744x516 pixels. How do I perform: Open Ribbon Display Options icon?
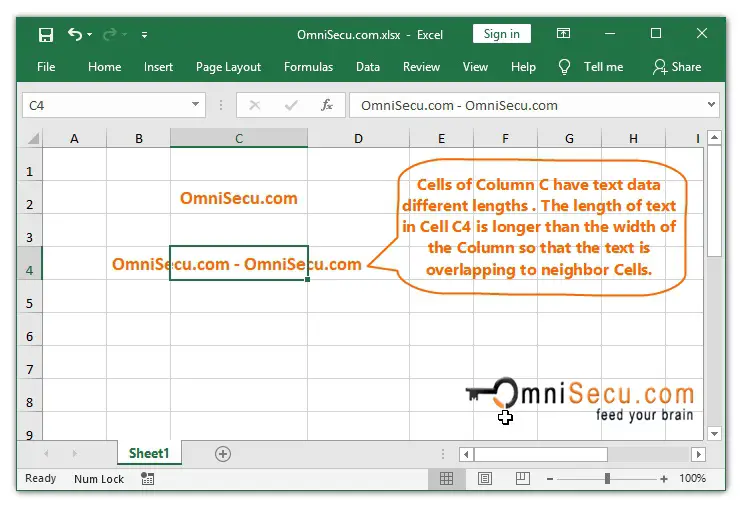(x=563, y=33)
